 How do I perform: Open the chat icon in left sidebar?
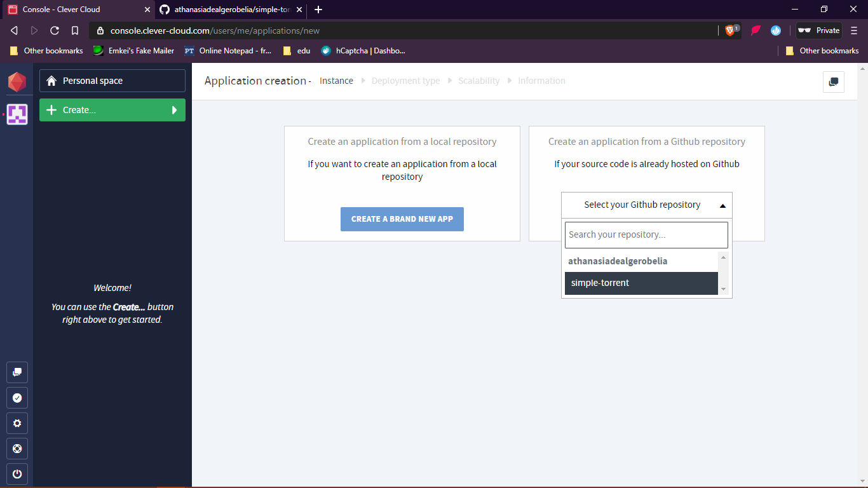click(x=17, y=372)
